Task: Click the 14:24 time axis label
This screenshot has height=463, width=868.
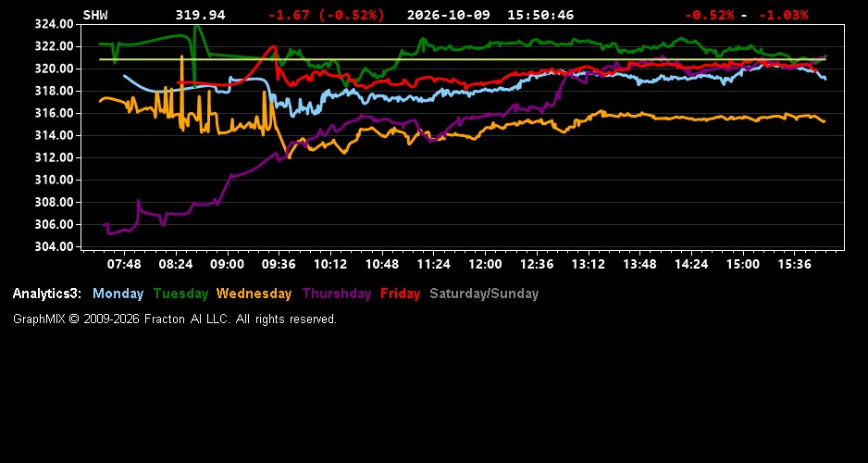Action: click(x=691, y=264)
